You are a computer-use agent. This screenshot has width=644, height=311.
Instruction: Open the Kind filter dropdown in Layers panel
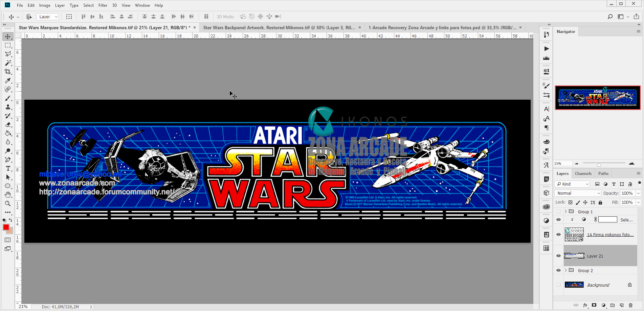(572, 184)
